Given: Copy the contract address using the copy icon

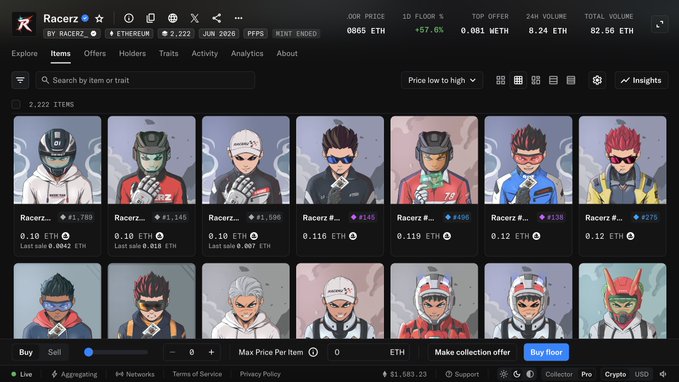Looking at the screenshot, I should click(x=150, y=18).
